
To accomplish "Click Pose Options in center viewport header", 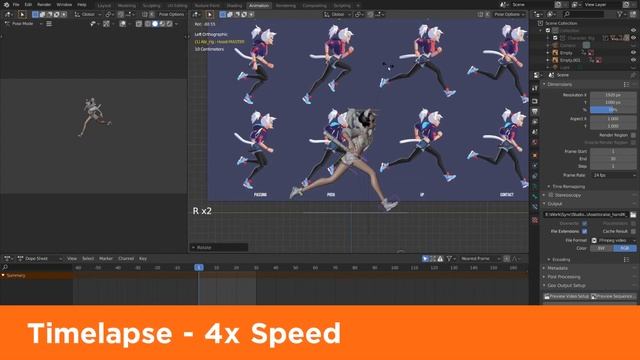I will pyautogui.click(x=509, y=14).
